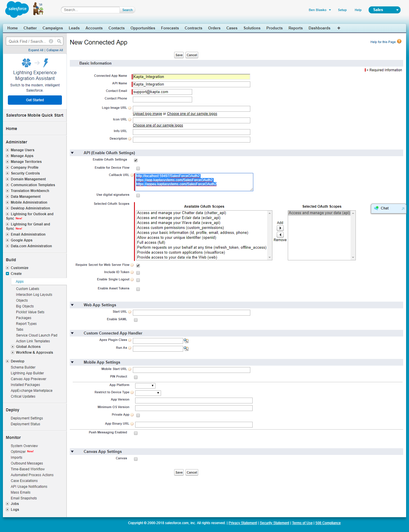Check Use digital signatures
This screenshot has width=409, height=532.
pos(138,195)
